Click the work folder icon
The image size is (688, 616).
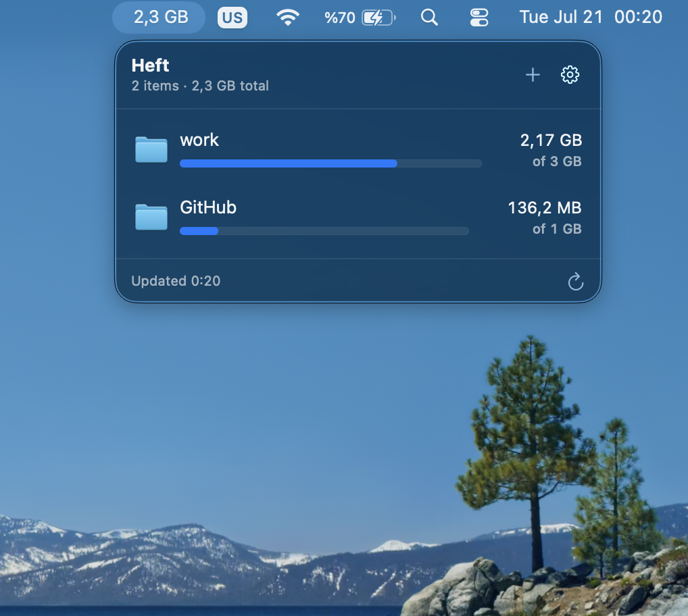151,149
